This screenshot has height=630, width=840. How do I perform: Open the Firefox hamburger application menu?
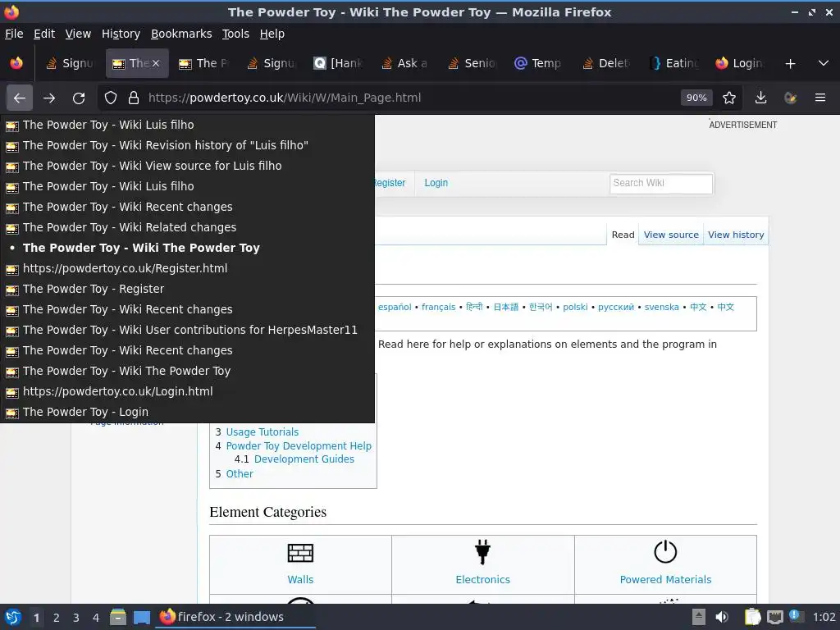tap(820, 98)
